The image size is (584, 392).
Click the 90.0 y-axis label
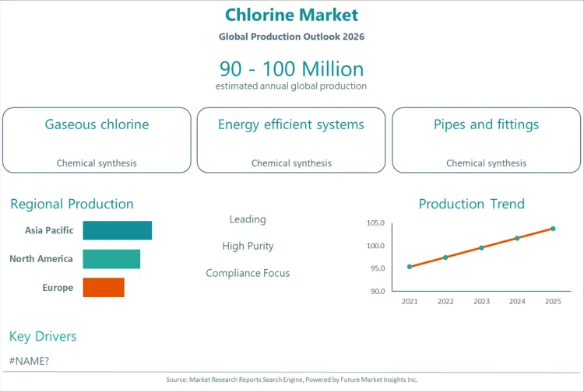click(x=378, y=291)
